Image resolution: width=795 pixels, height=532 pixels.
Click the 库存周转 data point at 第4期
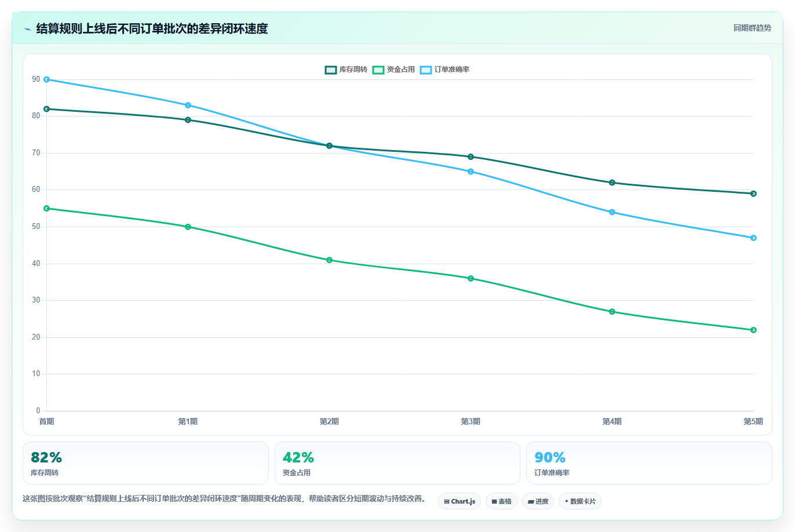point(612,183)
